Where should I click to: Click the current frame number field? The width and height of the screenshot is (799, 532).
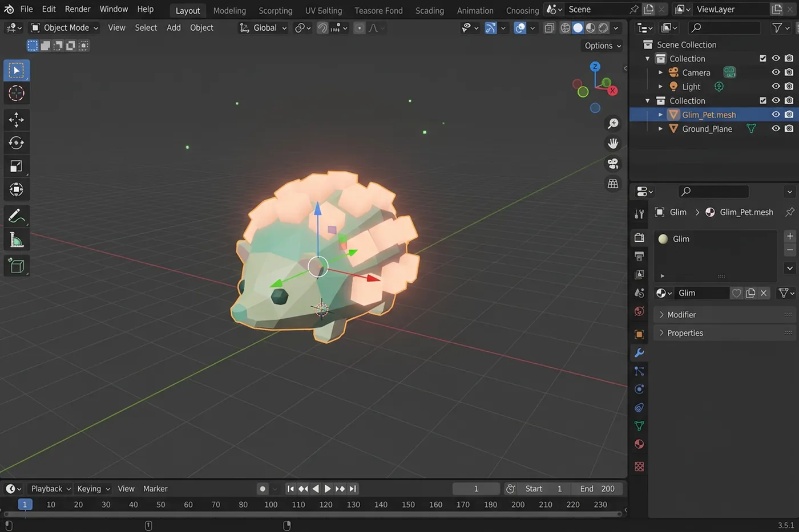click(x=476, y=489)
